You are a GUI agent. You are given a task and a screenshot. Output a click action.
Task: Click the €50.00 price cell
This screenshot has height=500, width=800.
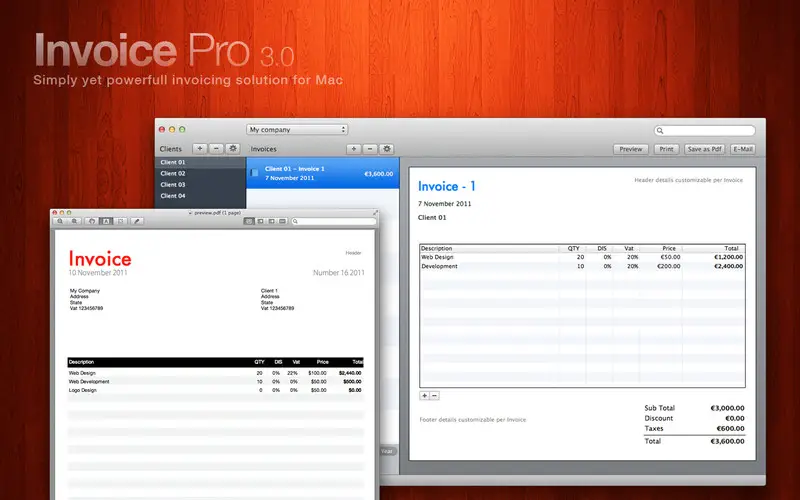(668, 257)
